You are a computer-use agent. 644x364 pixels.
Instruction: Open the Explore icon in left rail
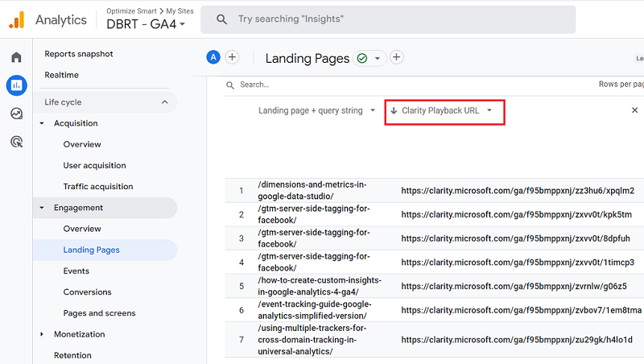coord(16,114)
